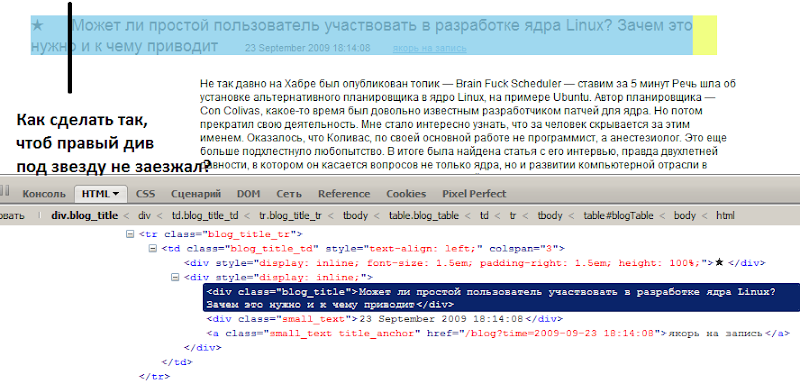Select html breadcrumb node
The image size is (800, 384).
point(725,216)
